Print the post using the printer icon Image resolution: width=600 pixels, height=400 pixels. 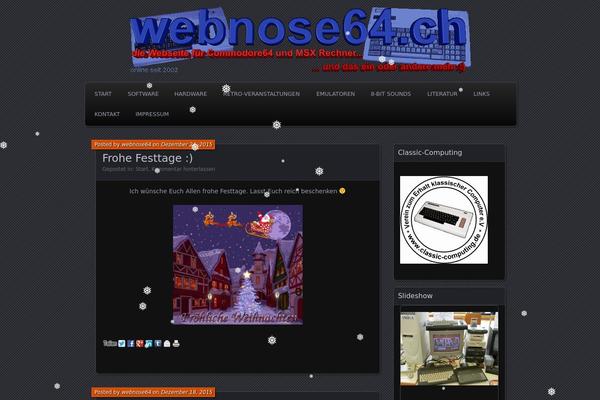tap(176, 343)
